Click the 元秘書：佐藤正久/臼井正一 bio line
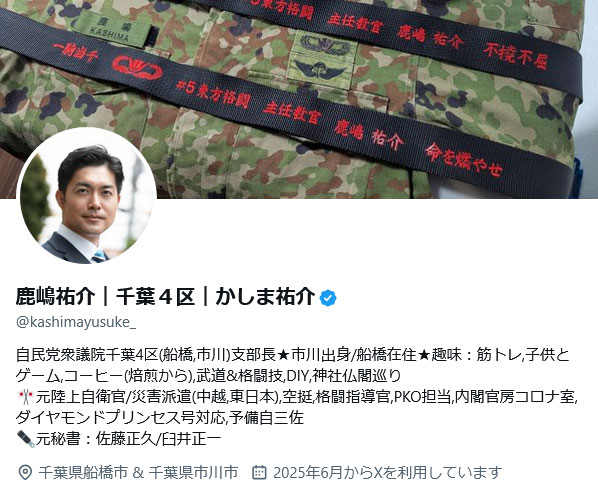This screenshot has width=598, height=490. 129,439
